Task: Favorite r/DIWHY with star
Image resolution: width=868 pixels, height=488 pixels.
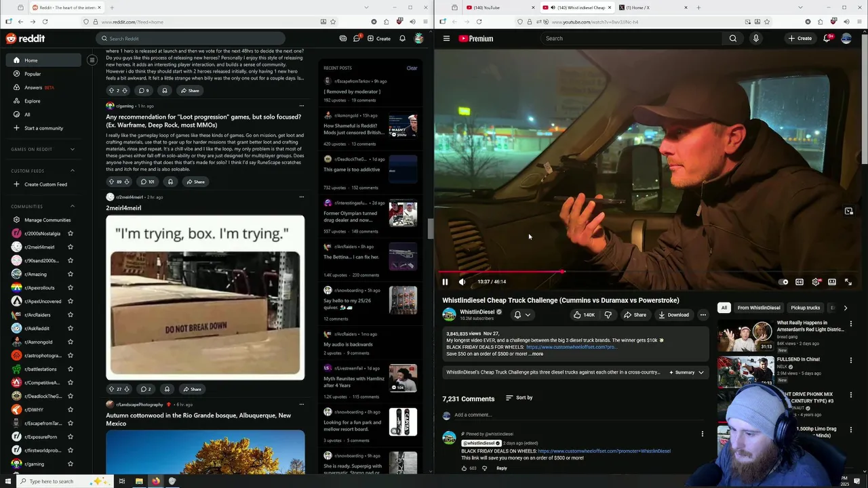Action: pyautogui.click(x=70, y=410)
